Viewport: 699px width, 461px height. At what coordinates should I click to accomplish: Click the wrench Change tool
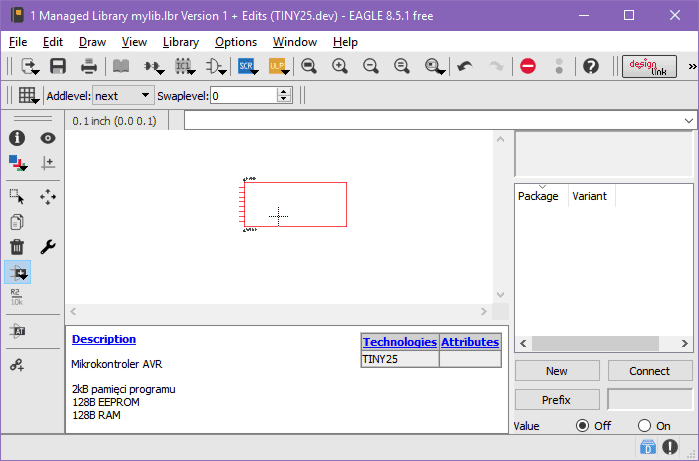[48, 247]
